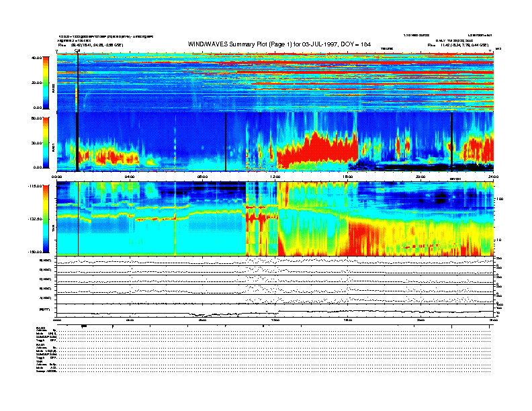Click the bottom magnetic field line plot strip

click(275, 311)
